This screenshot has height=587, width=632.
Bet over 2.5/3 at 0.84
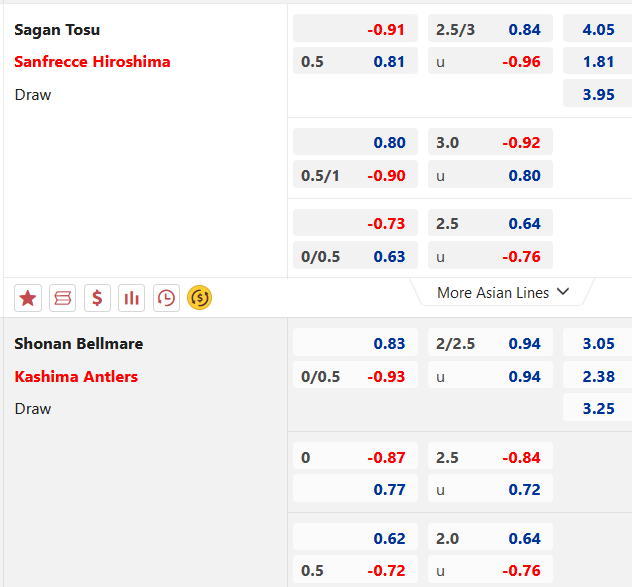[490, 29]
